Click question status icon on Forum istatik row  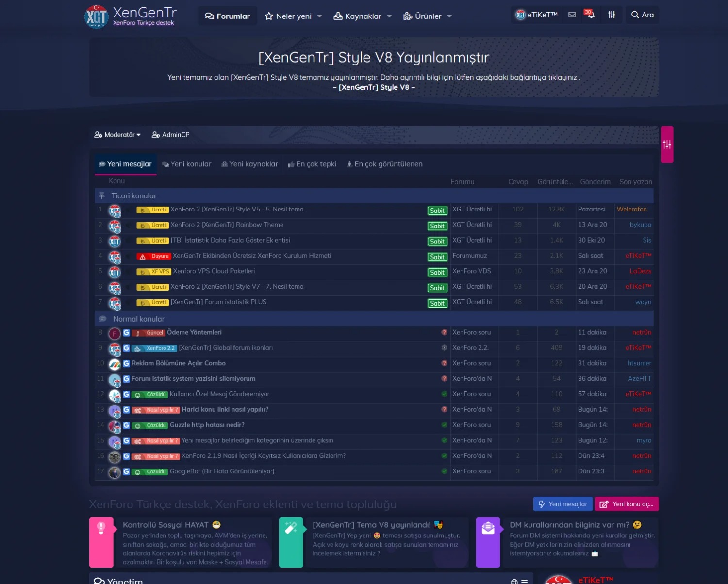(444, 379)
